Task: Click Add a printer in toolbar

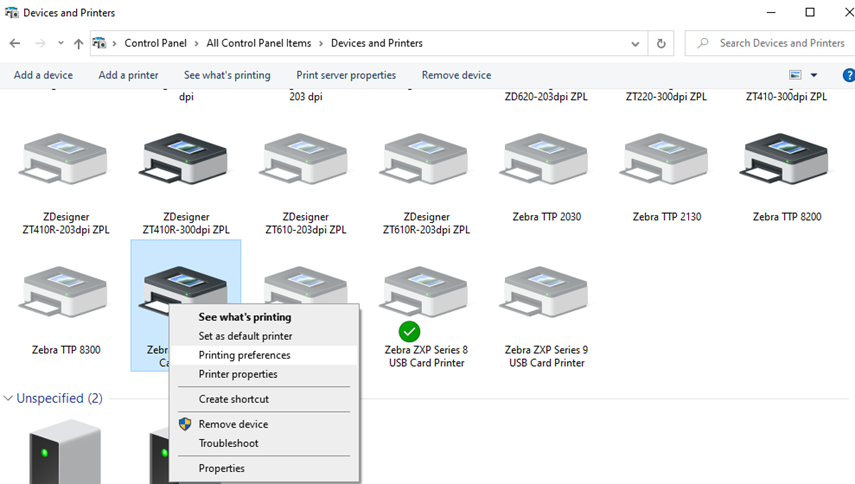Action: tap(128, 75)
